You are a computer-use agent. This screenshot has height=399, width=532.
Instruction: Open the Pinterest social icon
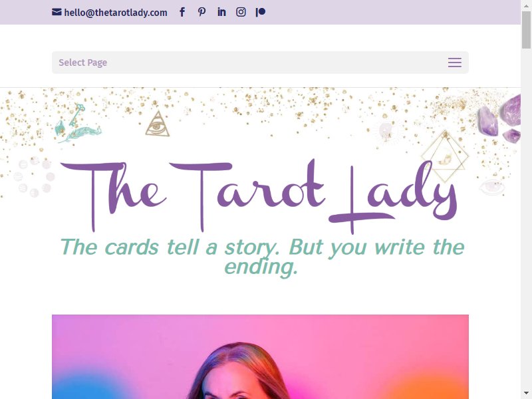(x=202, y=12)
